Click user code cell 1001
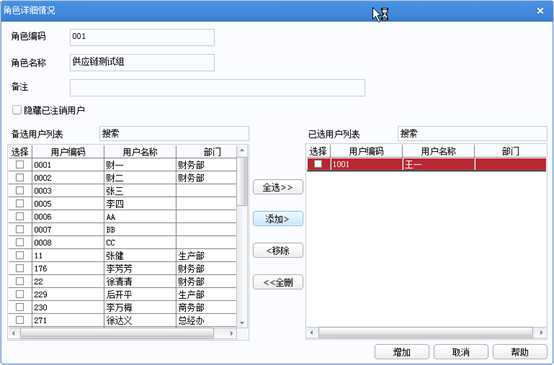Screen dimensions: 554x365 [366, 164]
